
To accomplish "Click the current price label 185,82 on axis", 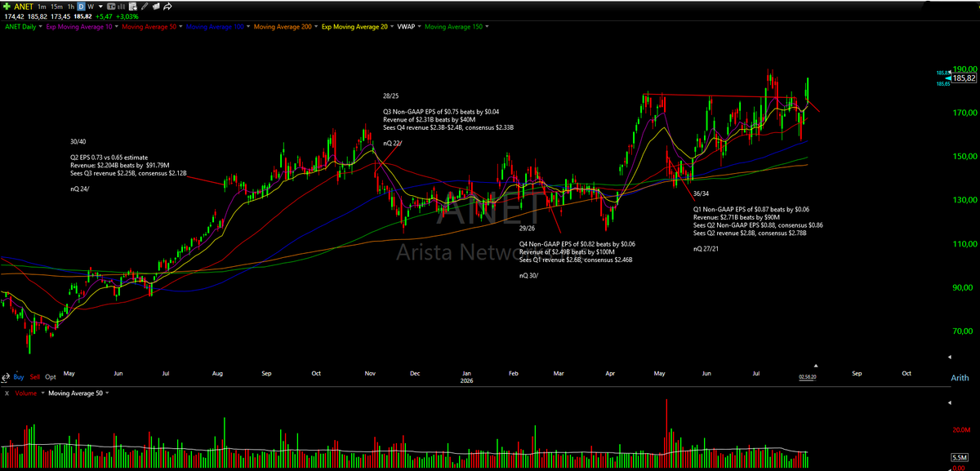I will tap(964, 78).
